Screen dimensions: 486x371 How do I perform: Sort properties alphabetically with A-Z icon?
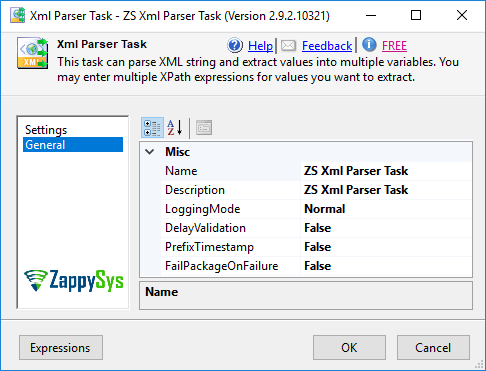click(175, 128)
